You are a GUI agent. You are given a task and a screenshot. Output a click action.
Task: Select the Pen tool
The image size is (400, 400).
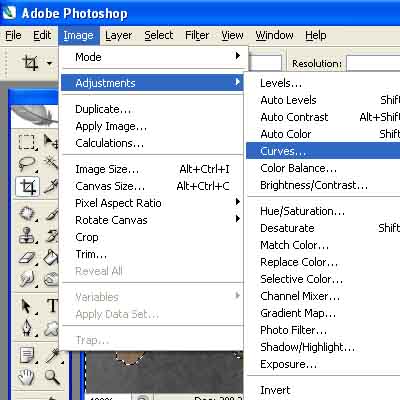27,328
